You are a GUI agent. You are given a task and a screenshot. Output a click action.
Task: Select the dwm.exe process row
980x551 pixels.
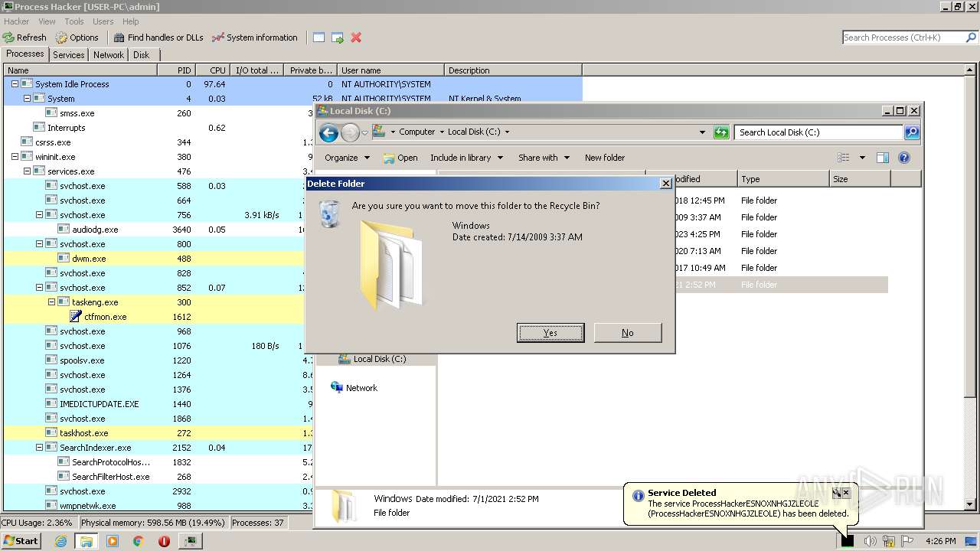click(155, 259)
